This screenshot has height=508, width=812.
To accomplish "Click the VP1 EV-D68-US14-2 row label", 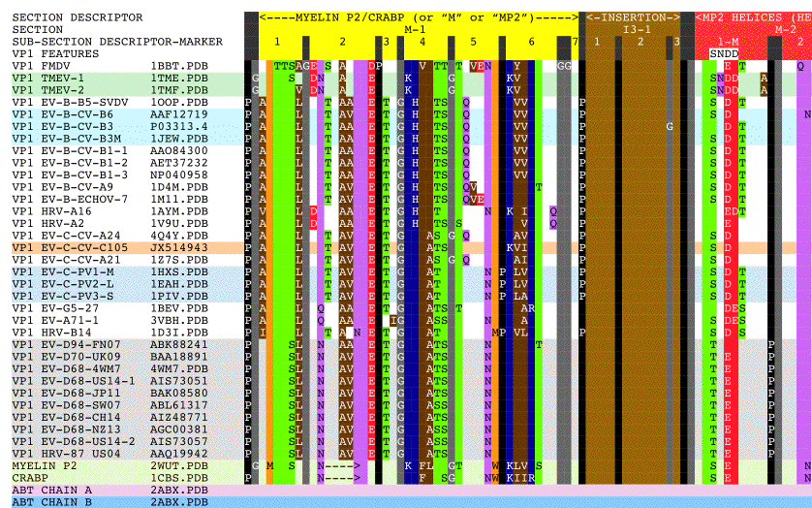I will [x=74, y=440].
